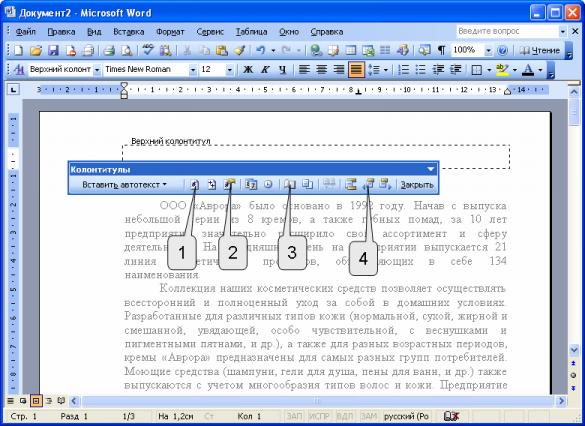Viewport: 585px width, 426px height.
Task: Toggle bold formatting (Ж)
Action: pos(248,70)
